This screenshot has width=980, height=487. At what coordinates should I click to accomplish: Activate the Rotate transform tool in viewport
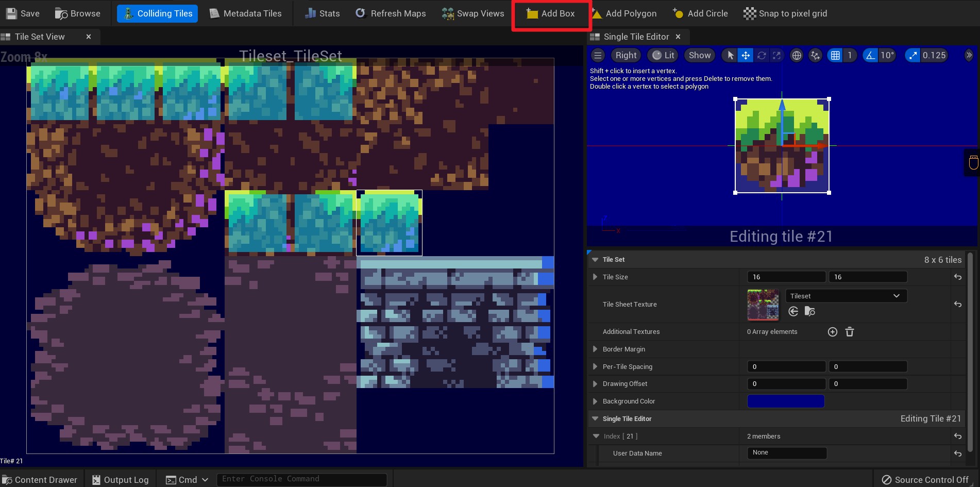click(762, 55)
